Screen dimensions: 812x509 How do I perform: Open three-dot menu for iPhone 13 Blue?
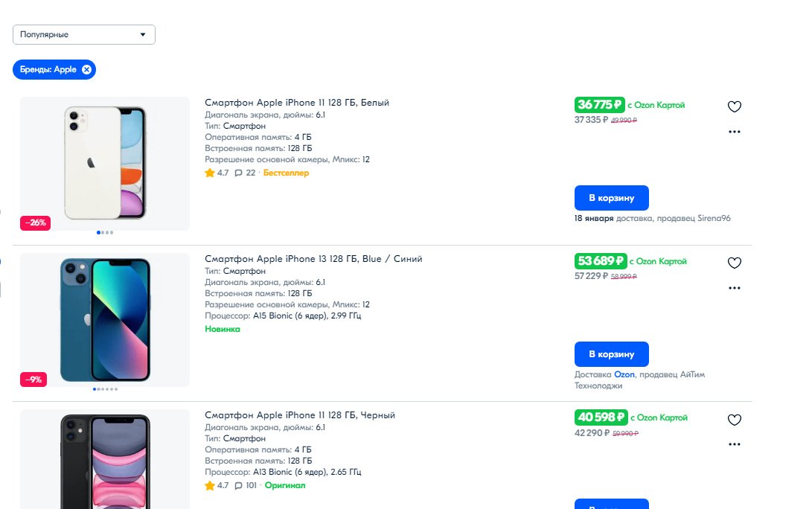coord(735,288)
